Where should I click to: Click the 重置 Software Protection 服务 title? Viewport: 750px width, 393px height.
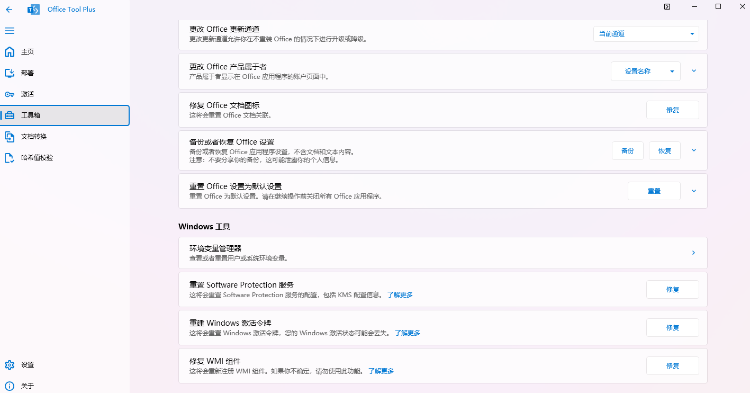pos(242,284)
